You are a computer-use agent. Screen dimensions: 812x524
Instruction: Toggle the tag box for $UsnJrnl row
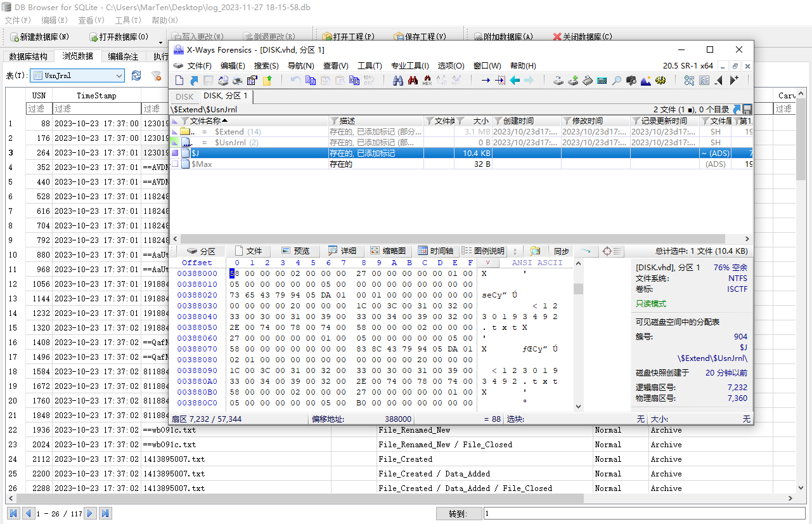176,142
